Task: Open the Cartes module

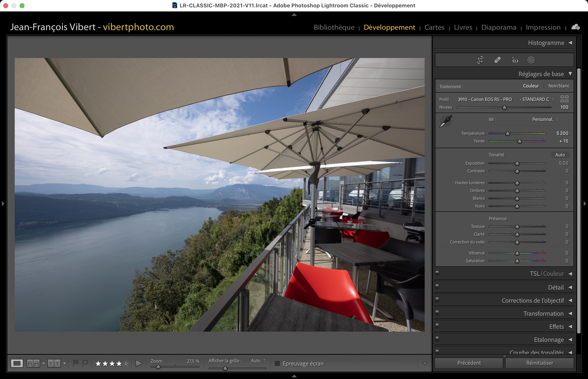Action: [434, 27]
